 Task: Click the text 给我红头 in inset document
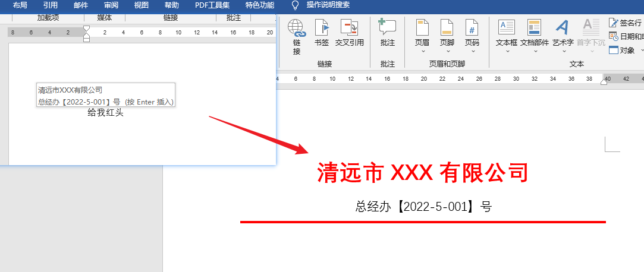click(106, 113)
